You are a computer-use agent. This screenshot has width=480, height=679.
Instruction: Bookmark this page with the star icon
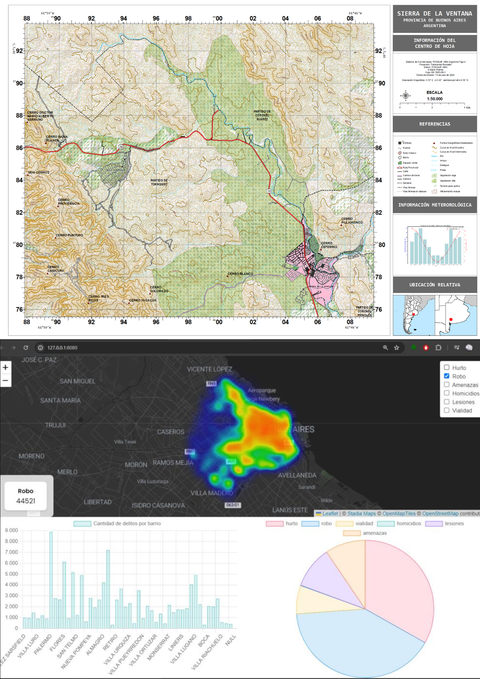coord(396,347)
